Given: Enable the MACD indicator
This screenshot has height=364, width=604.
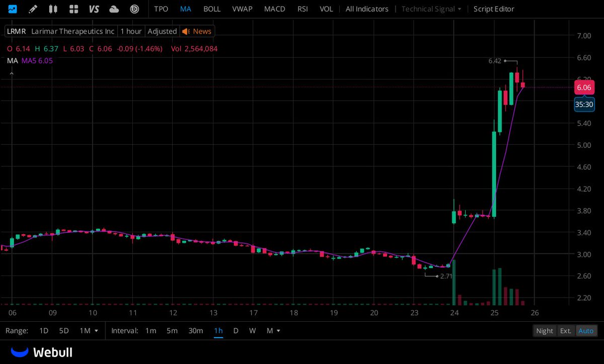Looking at the screenshot, I should [x=275, y=9].
